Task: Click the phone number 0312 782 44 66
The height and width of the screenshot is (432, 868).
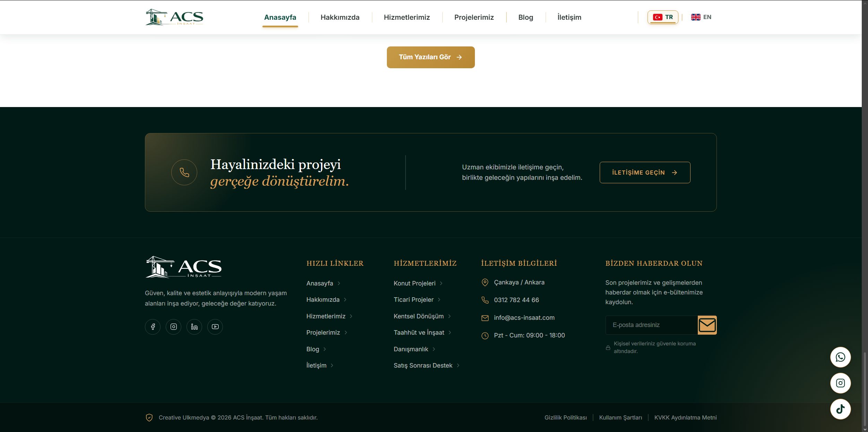Action: (x=517, y=300)
